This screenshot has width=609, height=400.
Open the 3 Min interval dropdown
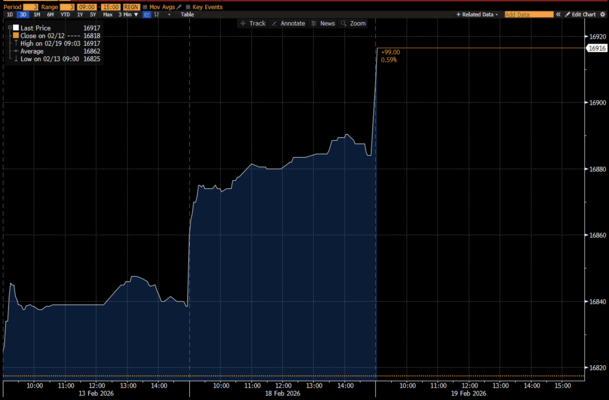(126, 15)
